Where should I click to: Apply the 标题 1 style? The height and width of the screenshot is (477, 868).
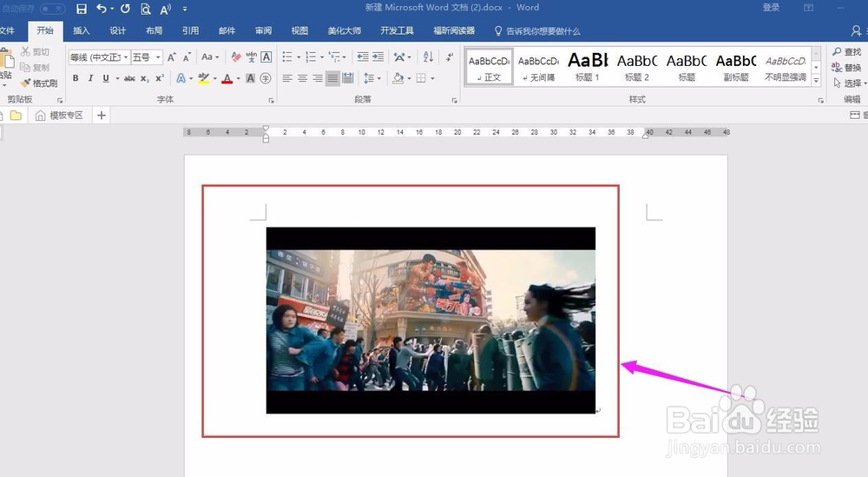(x=588, y=67)
